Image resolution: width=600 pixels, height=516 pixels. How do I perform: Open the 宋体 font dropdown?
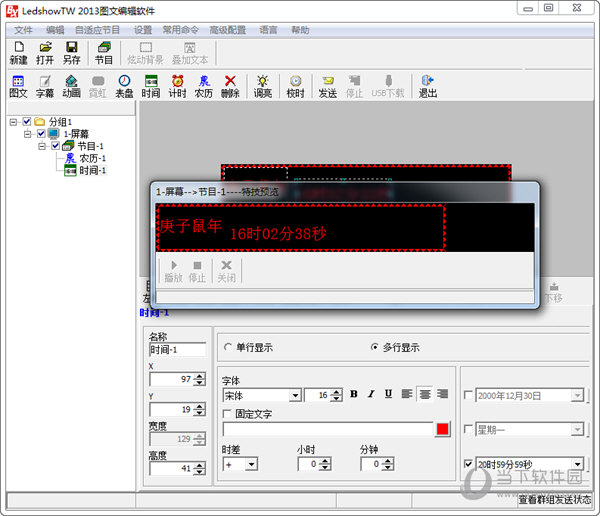tap(295, 395)
